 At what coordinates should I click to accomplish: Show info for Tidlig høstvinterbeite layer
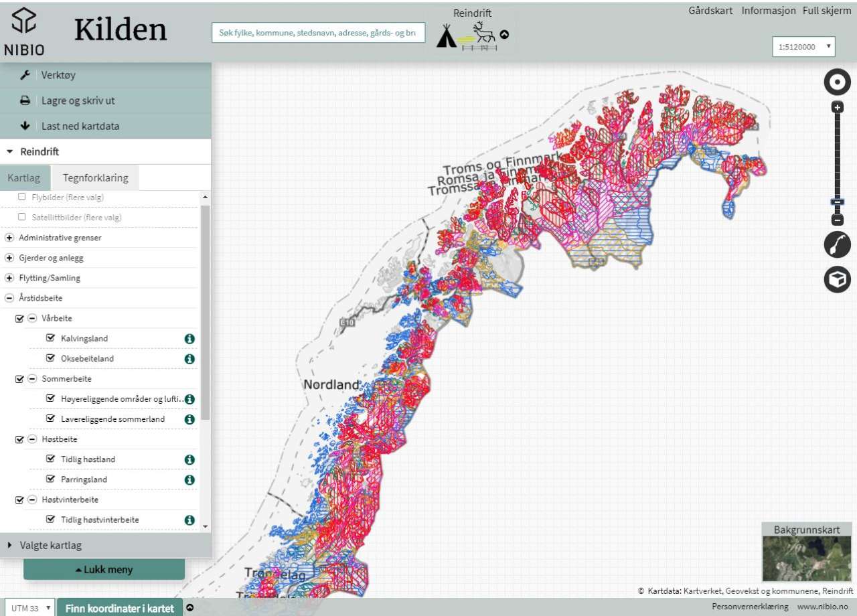[x=189, y=520]
